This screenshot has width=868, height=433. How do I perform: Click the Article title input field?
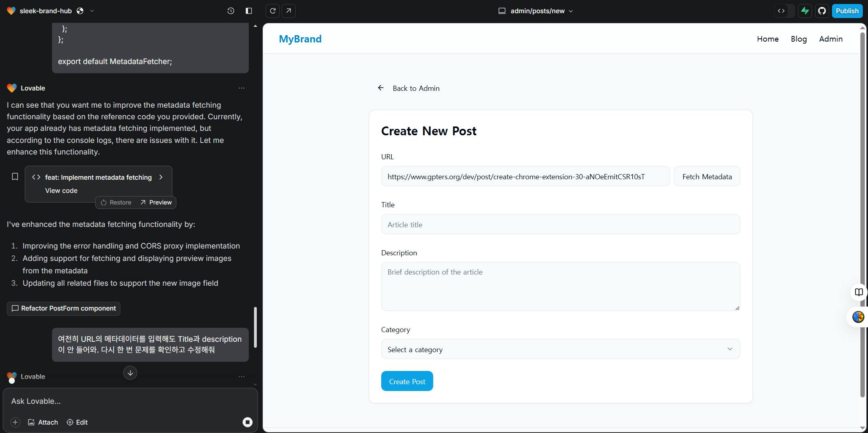pyautogui.click(x=560, y=224)
